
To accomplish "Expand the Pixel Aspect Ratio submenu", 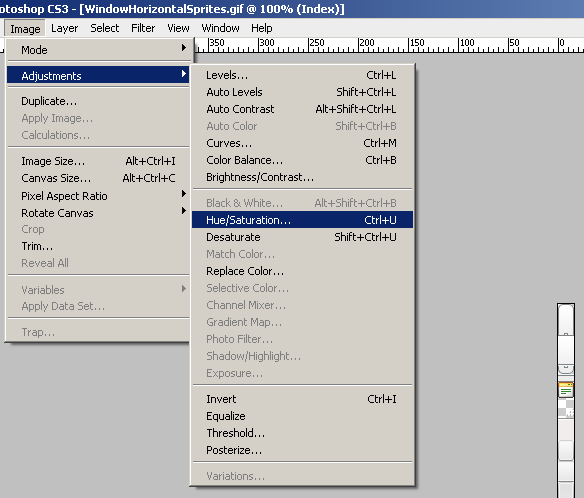I will (x=98, y=196).
